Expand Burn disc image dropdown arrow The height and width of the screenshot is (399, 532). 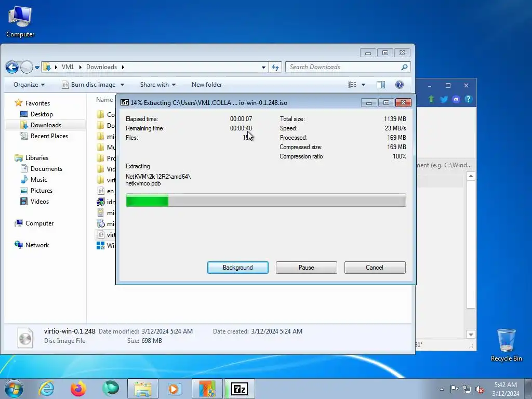coord(123,85)
